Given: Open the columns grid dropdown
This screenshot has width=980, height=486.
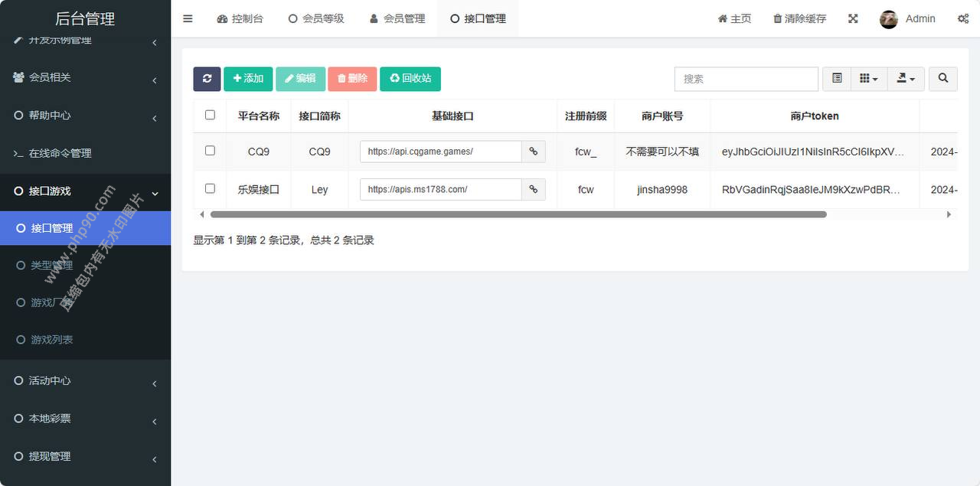Looking at the screenshot, I should point(868,79).
